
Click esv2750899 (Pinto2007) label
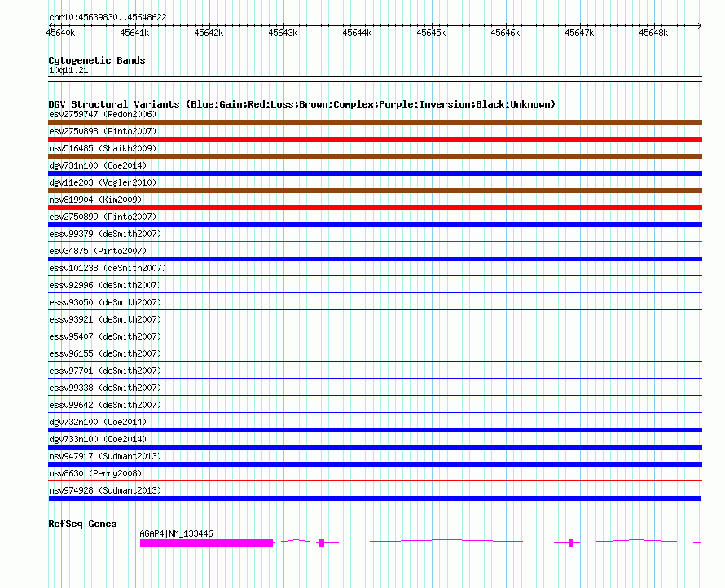[103, 217]
